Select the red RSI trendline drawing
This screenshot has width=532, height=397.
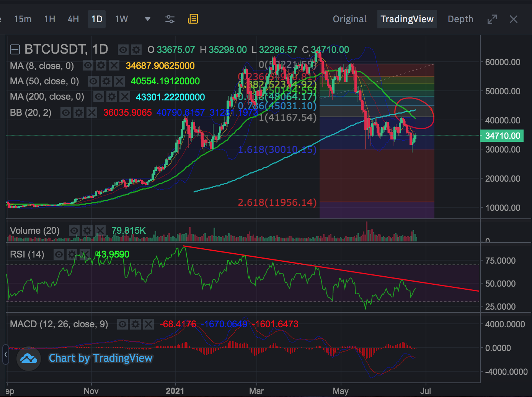(x=331, y=269)
